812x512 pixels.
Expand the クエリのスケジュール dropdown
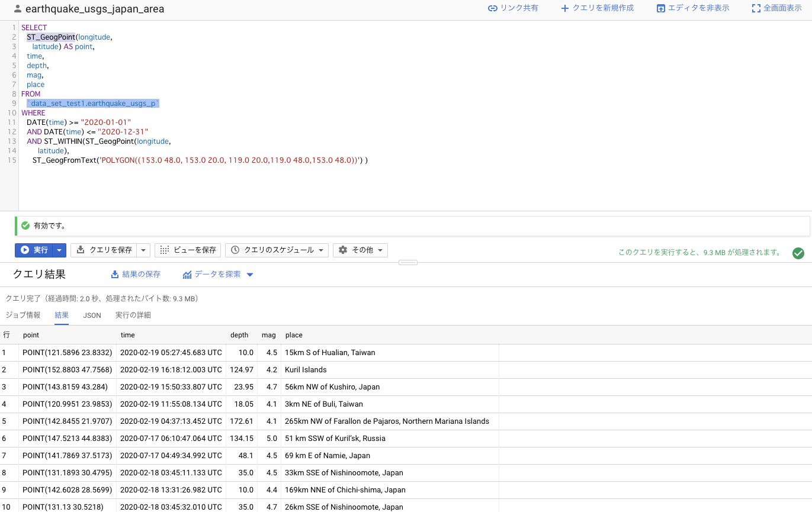(x=320, y=250)
